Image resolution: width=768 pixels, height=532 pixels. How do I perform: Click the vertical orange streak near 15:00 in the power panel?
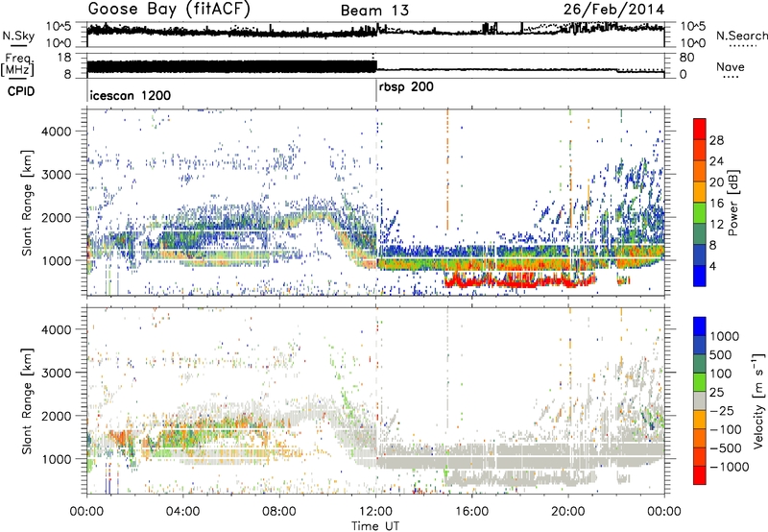pyautogui.click(x=447, y=169)
